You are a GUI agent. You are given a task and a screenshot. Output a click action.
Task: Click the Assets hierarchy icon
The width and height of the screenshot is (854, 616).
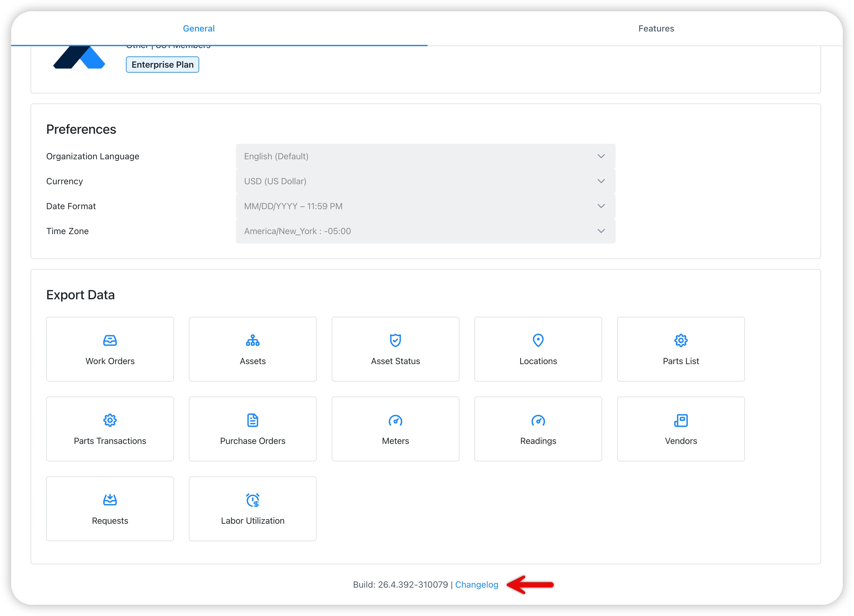[253, 340]
